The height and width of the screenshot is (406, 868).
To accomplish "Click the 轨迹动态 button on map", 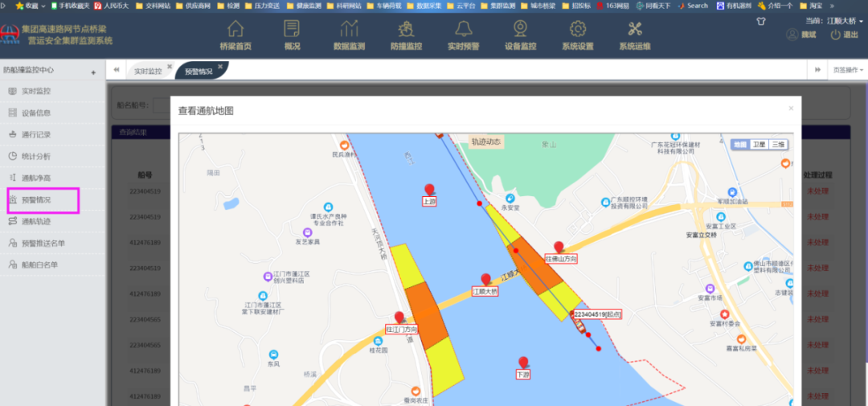I will tap(485, 141).
